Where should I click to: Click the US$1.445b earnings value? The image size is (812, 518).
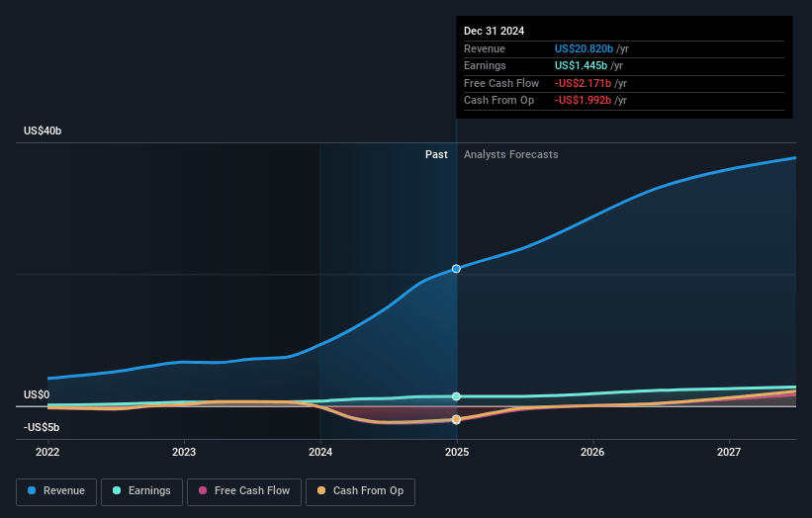click(x=581, y=65)
